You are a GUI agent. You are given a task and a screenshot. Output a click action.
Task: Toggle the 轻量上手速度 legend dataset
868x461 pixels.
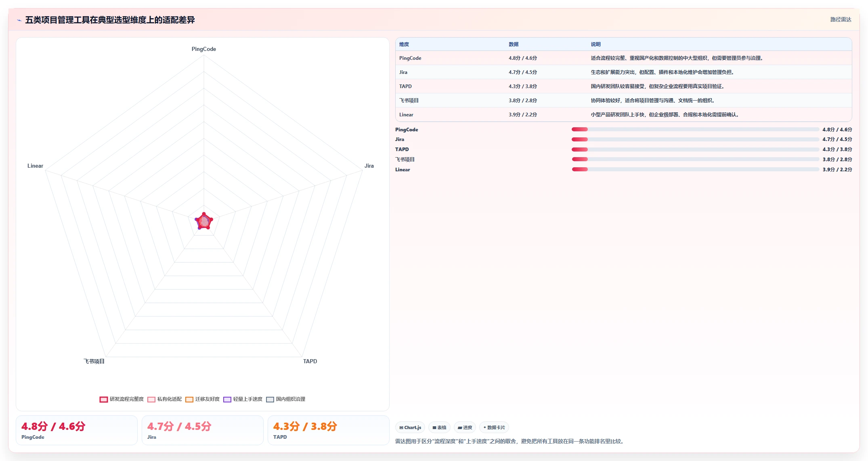[243, 399]
